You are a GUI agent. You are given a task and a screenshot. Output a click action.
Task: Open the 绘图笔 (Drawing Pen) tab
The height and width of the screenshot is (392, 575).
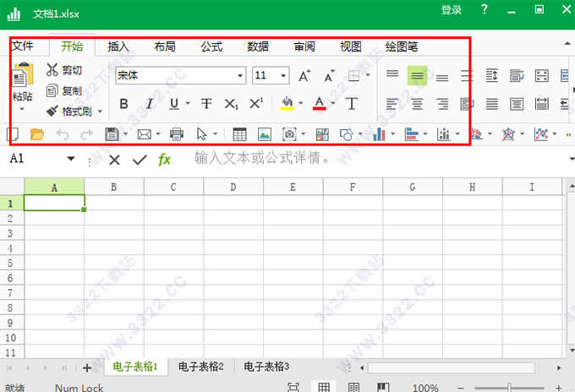tap(402, 46)
